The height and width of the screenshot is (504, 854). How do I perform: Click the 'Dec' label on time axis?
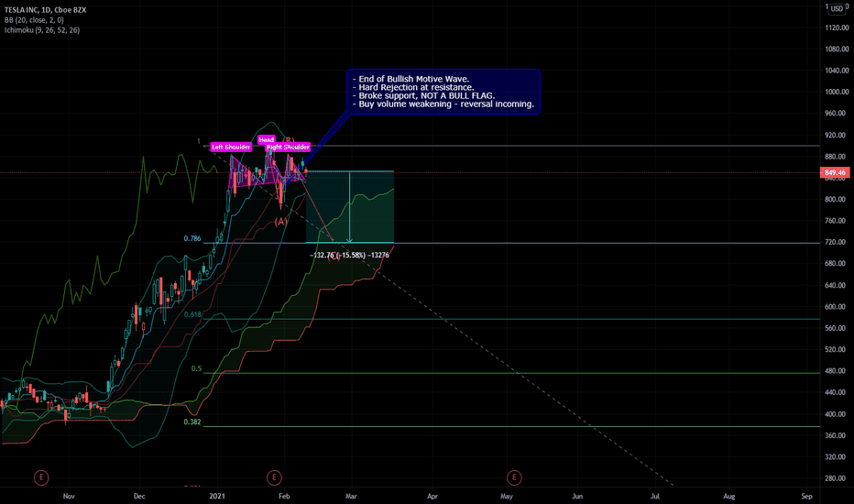point(139,497)
